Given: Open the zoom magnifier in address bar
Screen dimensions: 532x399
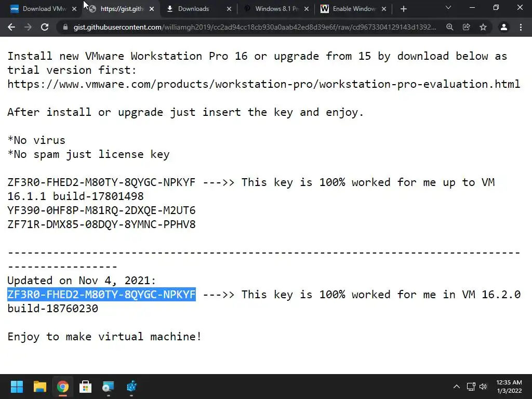Looking at the screenshot, I should [x=450, y=27].
